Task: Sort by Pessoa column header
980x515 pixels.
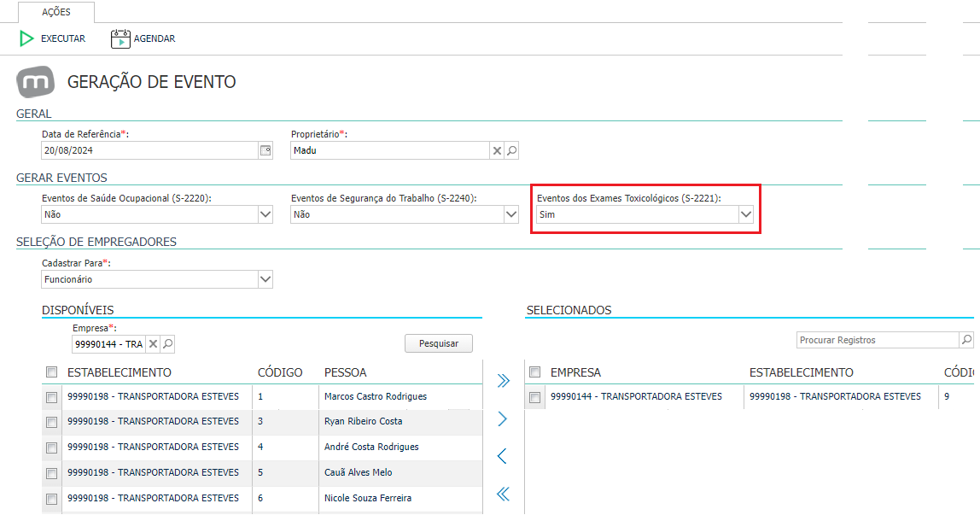Action: tap(345, 372)
